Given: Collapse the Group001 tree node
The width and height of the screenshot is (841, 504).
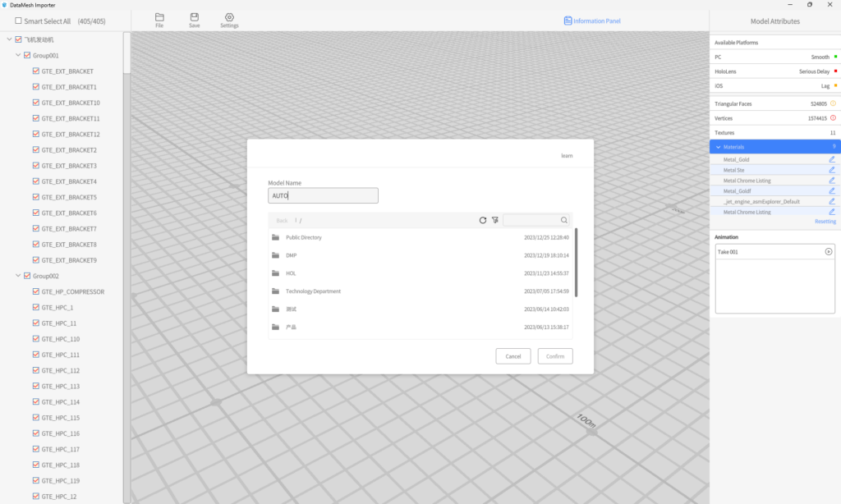Looking at the screenshot, I should click(x=18, y=55).
